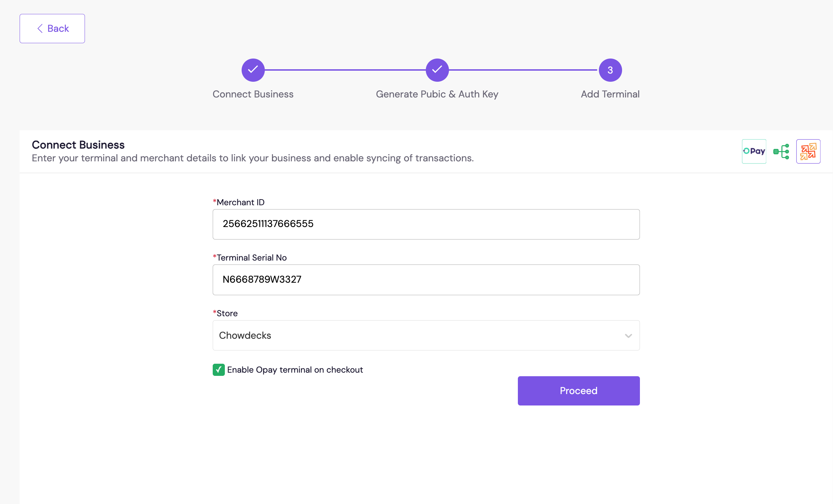Click the completed Connect Business step checkmark
Viewport: 833px width, 504px height.
(x=253, y=70)
